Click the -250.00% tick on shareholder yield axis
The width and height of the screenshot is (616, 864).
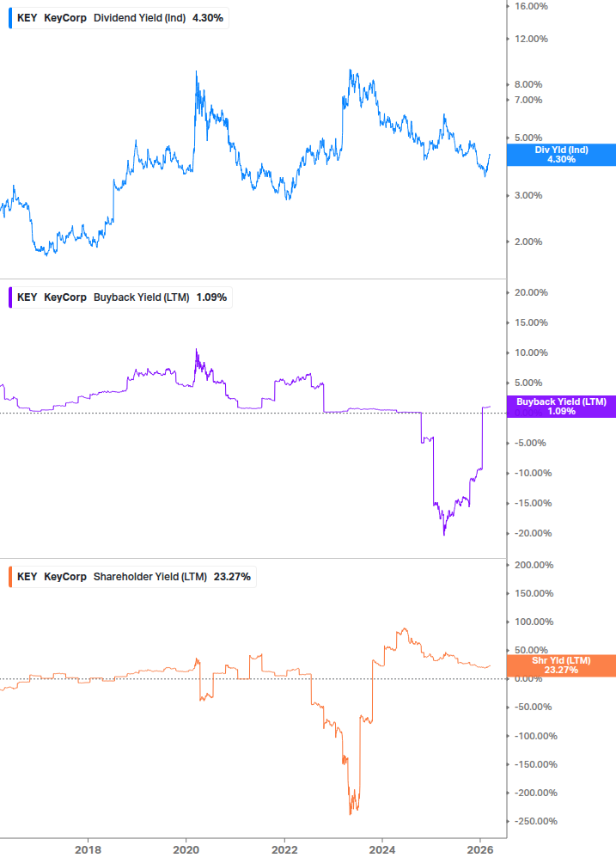pyautogui.click(x=536, y=822)
